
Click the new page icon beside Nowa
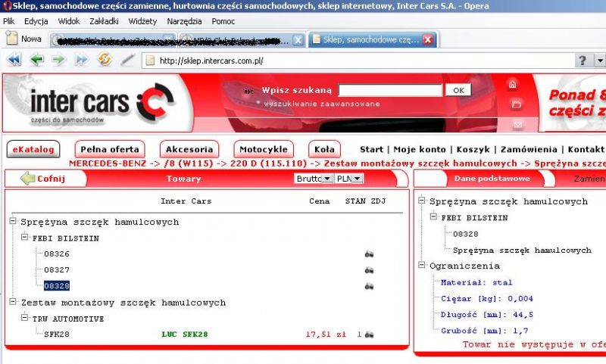tap(12, 38)
